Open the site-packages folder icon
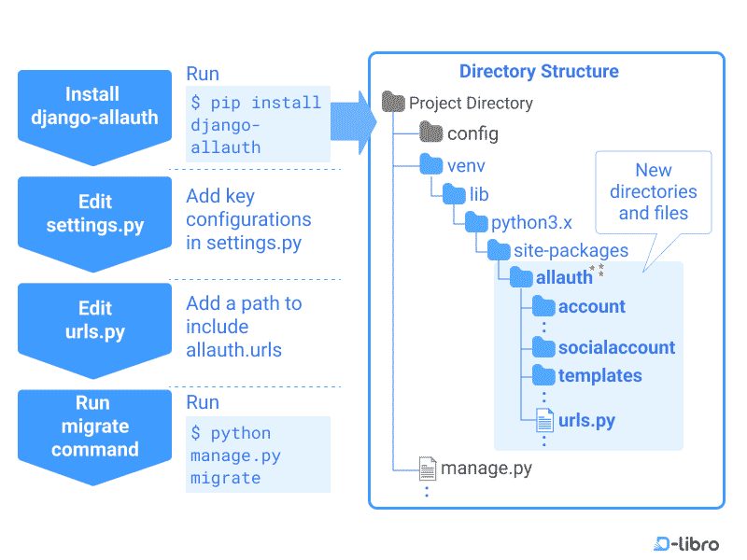The height and width of the screenshot is (560, 747). click(497, 250)
